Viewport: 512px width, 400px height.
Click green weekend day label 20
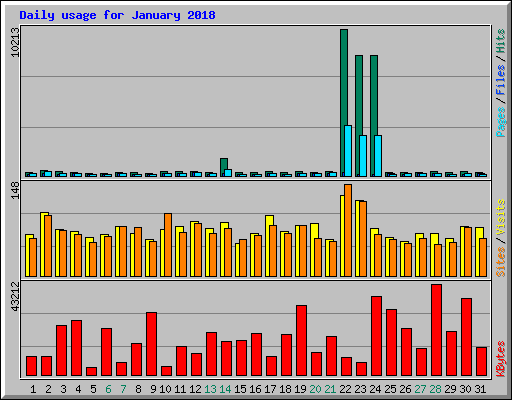click(x=315, y=389)
